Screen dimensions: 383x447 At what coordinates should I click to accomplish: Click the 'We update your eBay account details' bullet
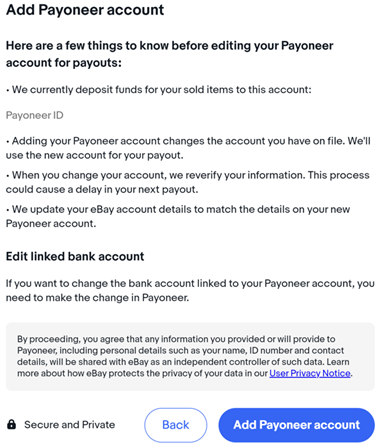point(178,216)
